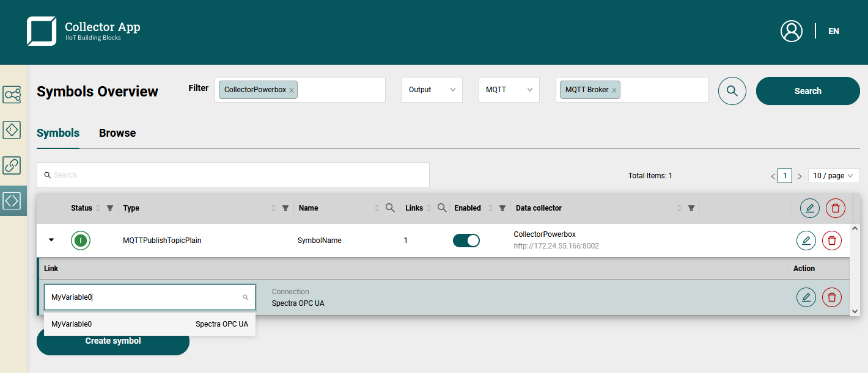
Task: Click the user profile icon
Action: [x=791, y=31]
